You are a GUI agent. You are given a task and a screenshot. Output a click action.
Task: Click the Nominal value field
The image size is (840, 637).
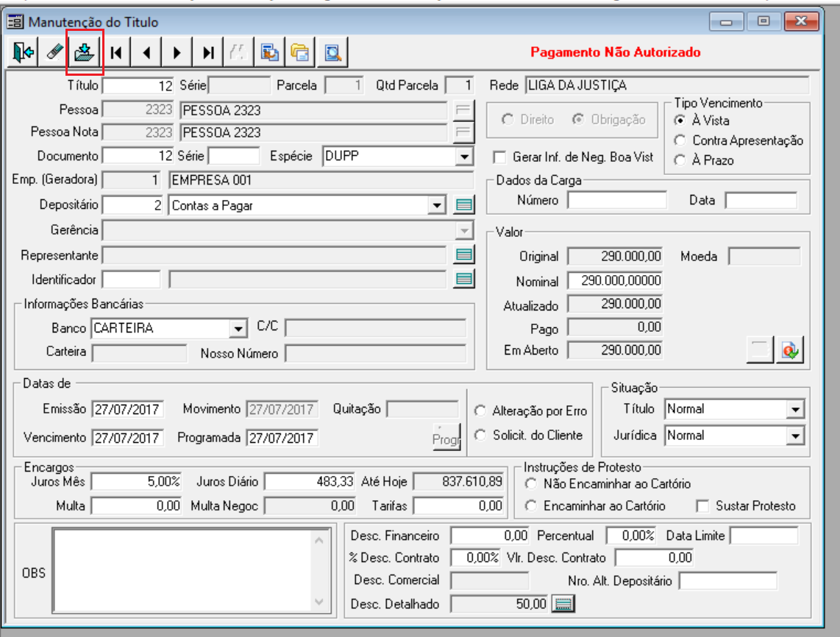615,281
